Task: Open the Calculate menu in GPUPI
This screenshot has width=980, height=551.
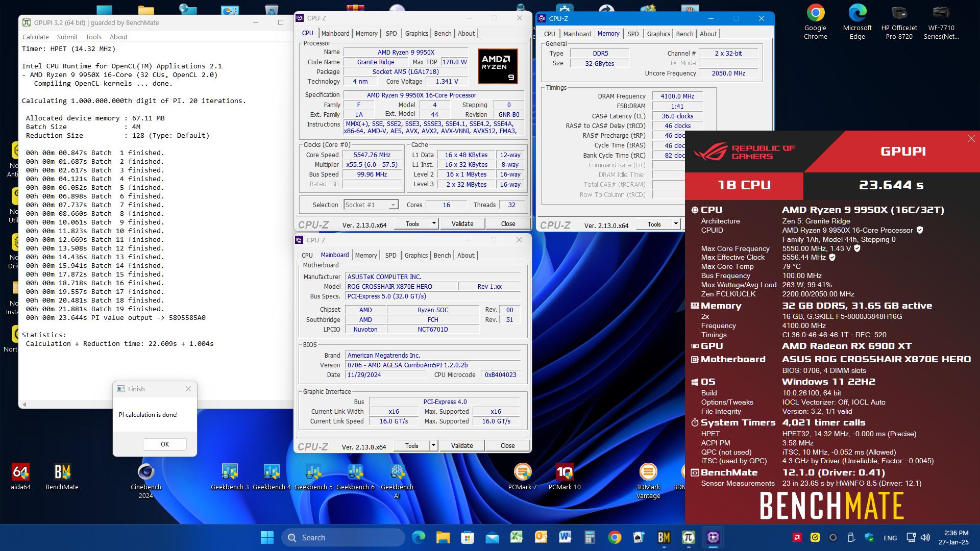Action: click(x=36, y=37)
